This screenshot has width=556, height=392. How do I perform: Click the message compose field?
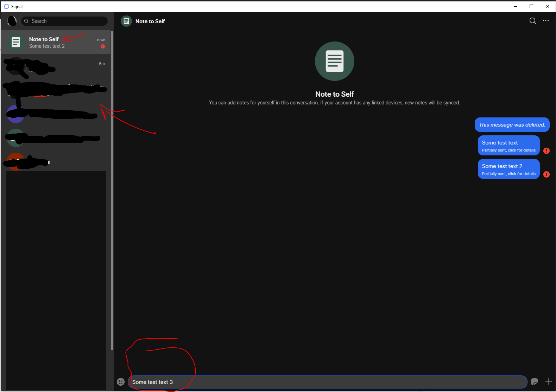327,382
